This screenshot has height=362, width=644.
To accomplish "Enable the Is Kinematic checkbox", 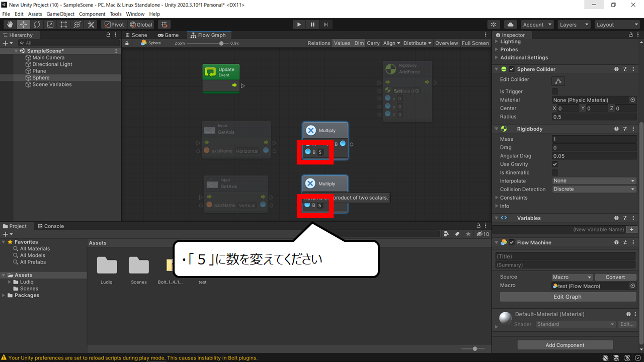I will 555,172.
